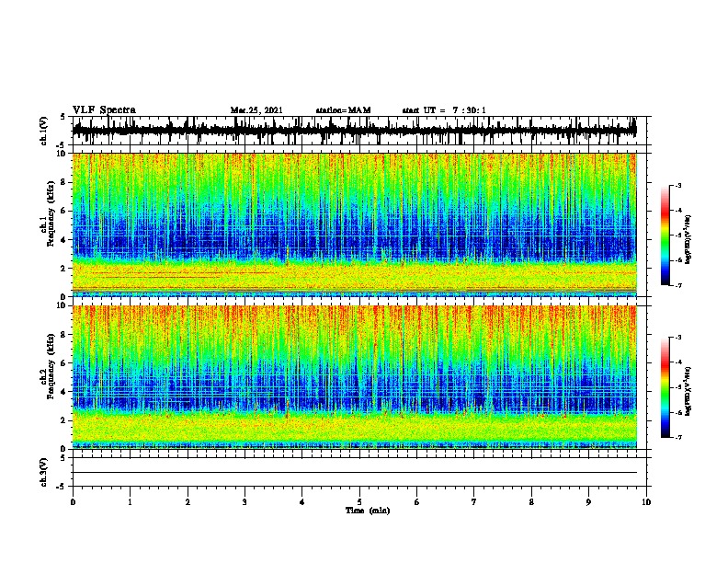The width and height of the screenshot is (728, 563).
Task: Click the "-3" value on ch.1 color bar
Action: pyautogui.click(x=678, y=186)
